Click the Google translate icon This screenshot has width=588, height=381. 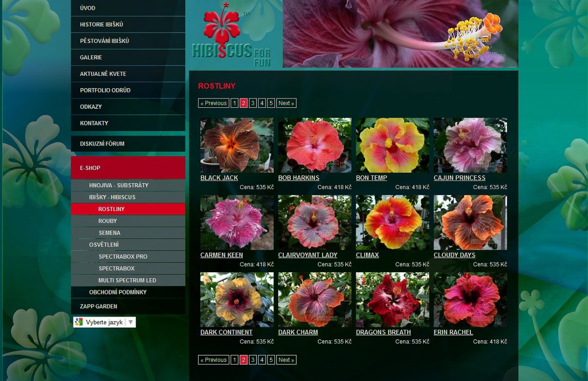coord(79,322)
